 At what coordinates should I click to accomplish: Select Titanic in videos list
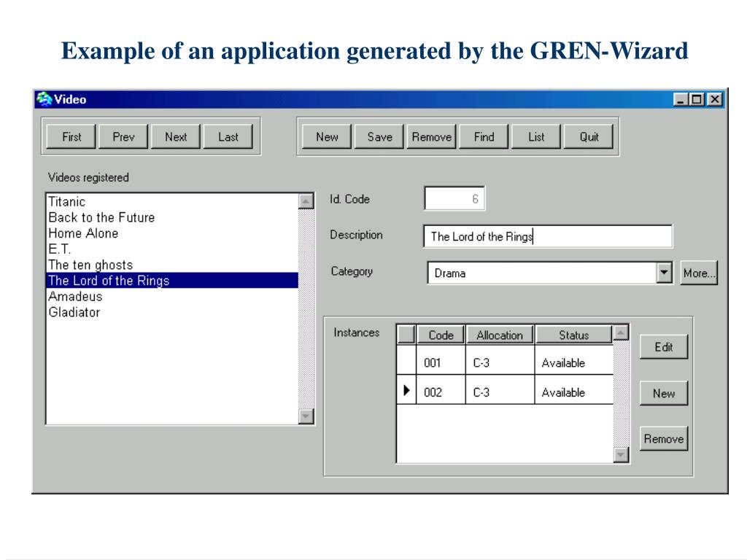point(172,201)
